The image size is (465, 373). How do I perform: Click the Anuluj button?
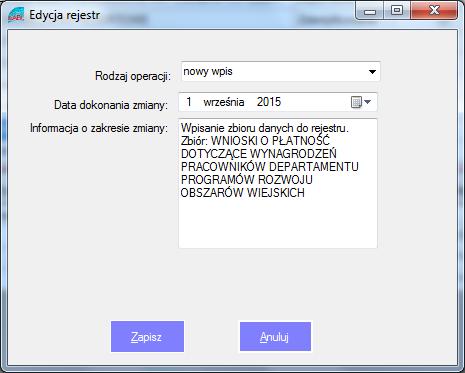(275, 336)
